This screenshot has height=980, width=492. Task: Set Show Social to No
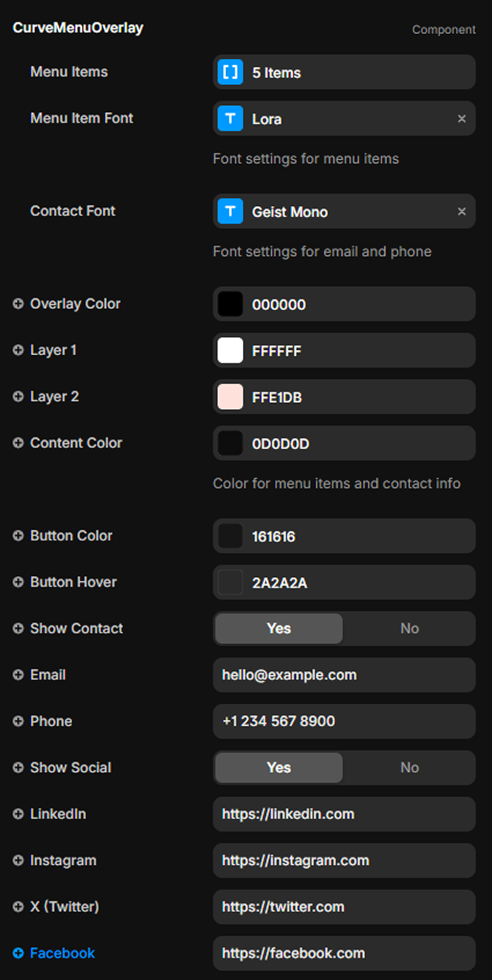point(409,768)
